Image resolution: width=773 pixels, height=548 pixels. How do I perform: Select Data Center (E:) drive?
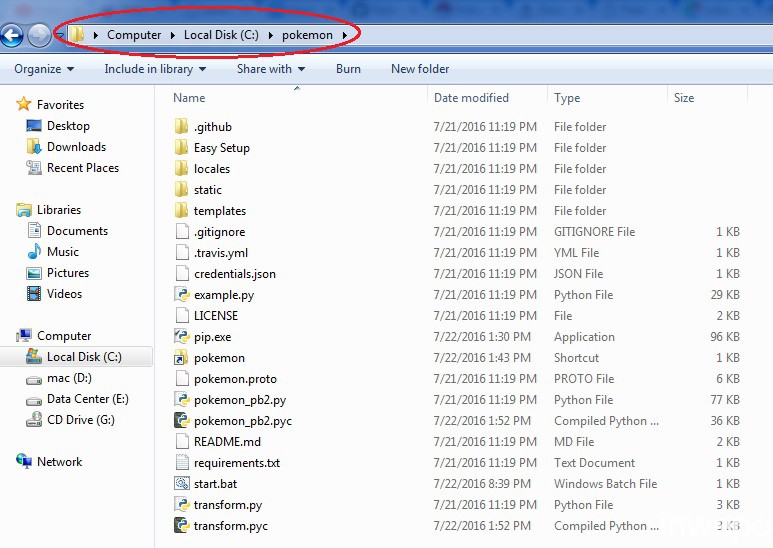click(x=88, y=399)
